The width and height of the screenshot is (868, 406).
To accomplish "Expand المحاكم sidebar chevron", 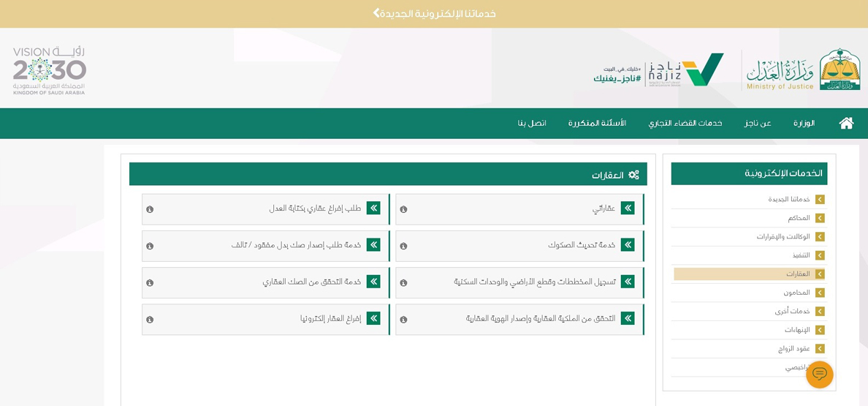I will [820, 218].
